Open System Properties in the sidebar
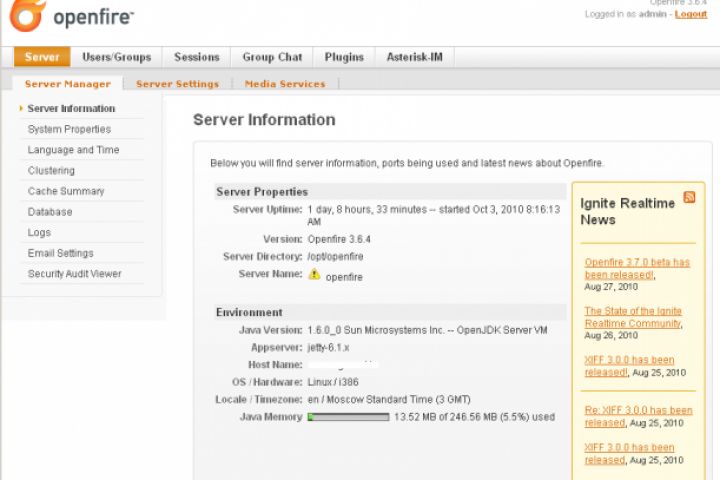This screenshot has width=720, height=480. click(69, 129)
